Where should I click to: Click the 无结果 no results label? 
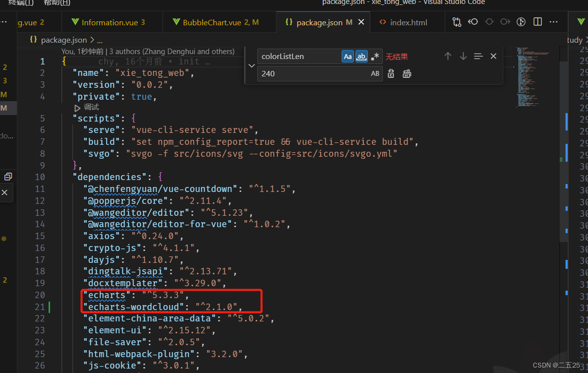(396, 57)
